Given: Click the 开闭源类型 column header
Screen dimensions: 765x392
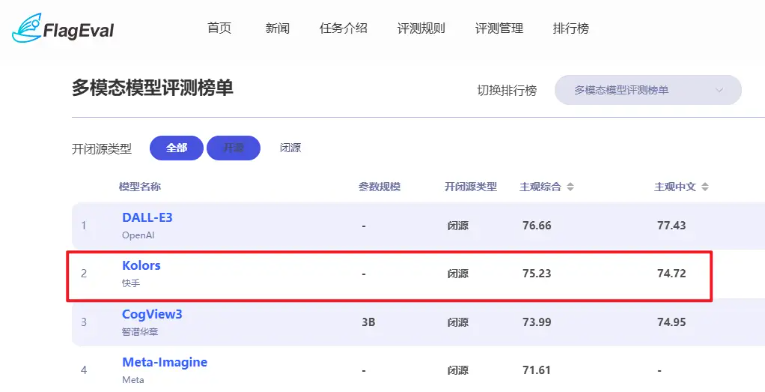Looking at the screenshot, I should pyautogui.click(x=470, y=186).
